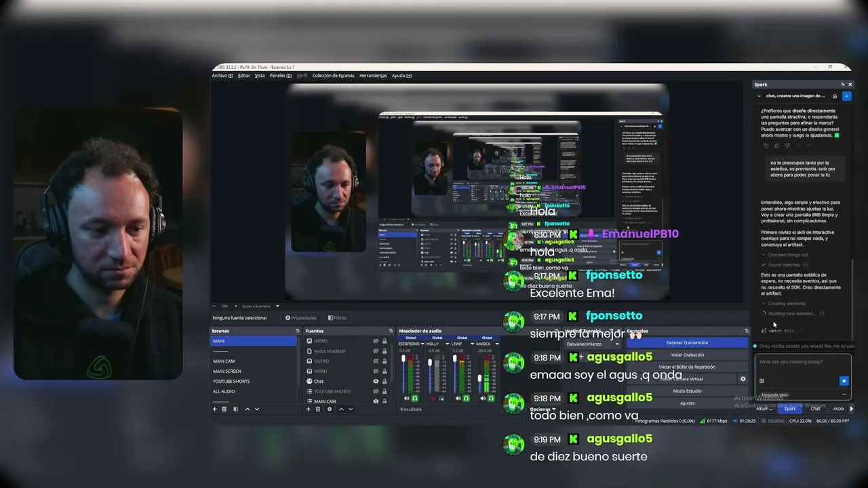The height and width of the screenshot is (488, 868).
Task: Enable Modo Estudio
Action: (x=687, y=391)
